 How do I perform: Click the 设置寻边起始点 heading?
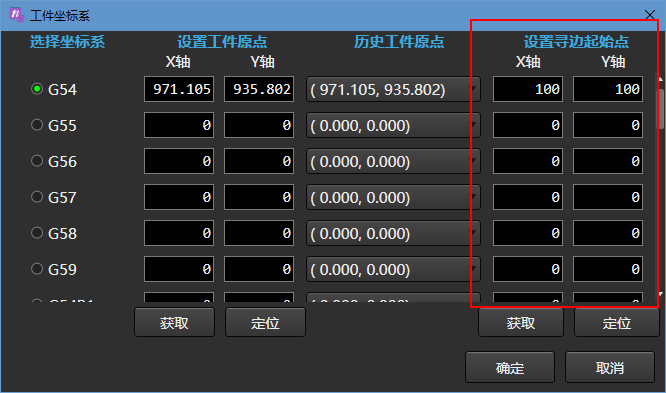(576, 42)
